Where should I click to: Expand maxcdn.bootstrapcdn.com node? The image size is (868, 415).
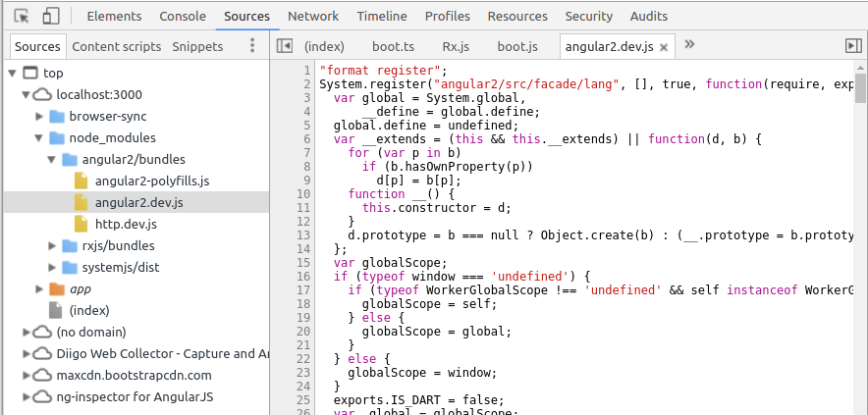tap(26, 375)
